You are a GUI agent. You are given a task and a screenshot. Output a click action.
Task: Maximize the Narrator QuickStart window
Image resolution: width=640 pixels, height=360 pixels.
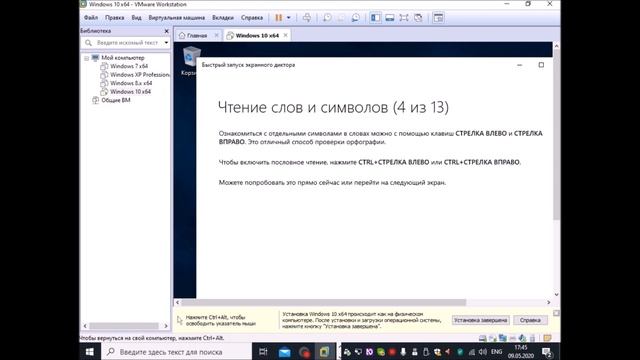tap(541, 65)
